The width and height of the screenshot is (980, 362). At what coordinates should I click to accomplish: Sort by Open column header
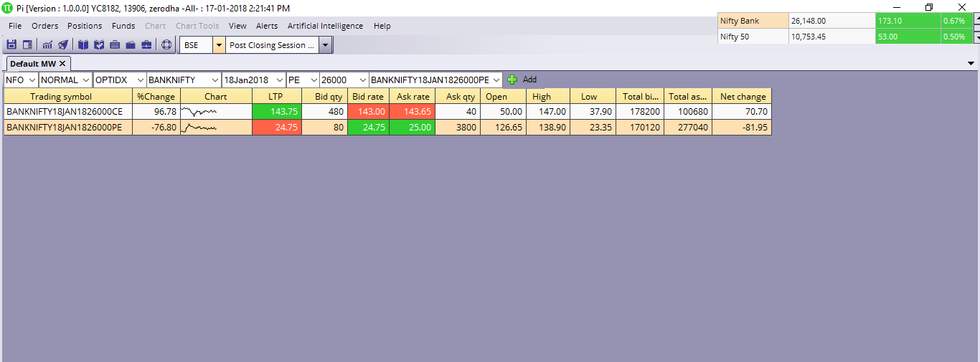click(x=504, y=97)
